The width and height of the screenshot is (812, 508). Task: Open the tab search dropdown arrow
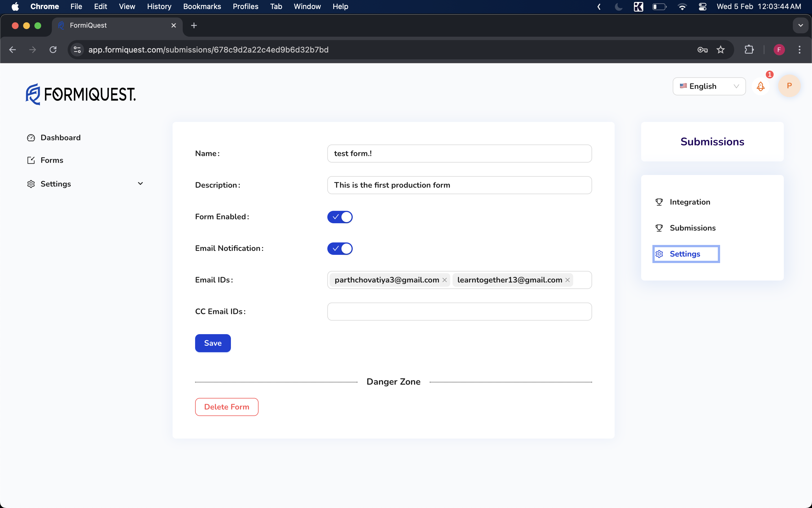[x=801, y=25]
